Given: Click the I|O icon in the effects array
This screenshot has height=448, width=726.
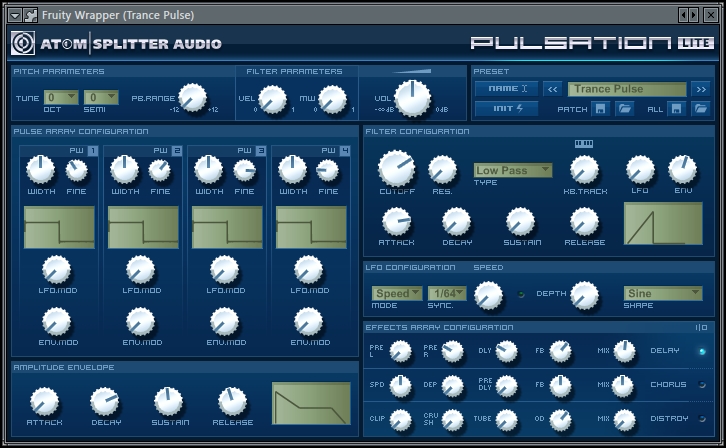Looking at the screenshot, I should tap(701, 327).
